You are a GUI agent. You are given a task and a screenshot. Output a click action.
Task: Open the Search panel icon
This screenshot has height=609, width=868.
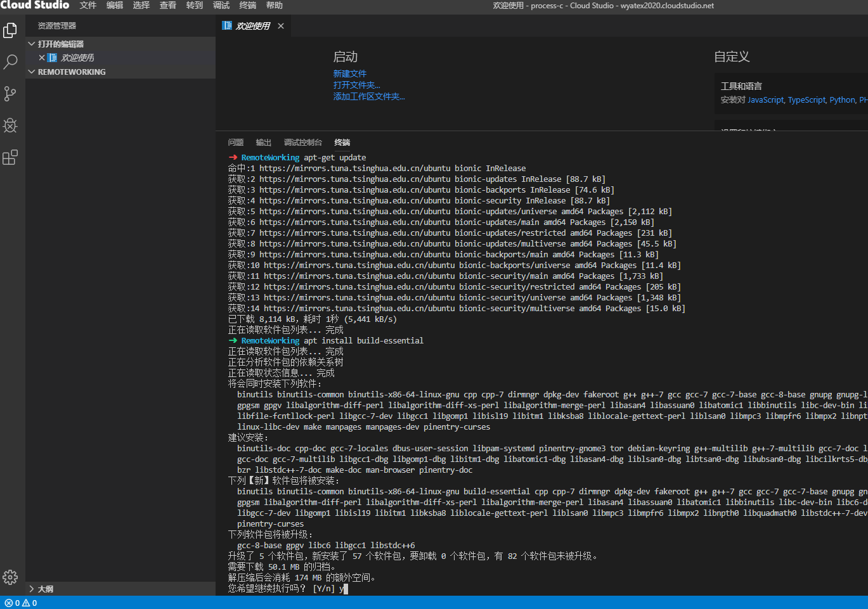10,62
